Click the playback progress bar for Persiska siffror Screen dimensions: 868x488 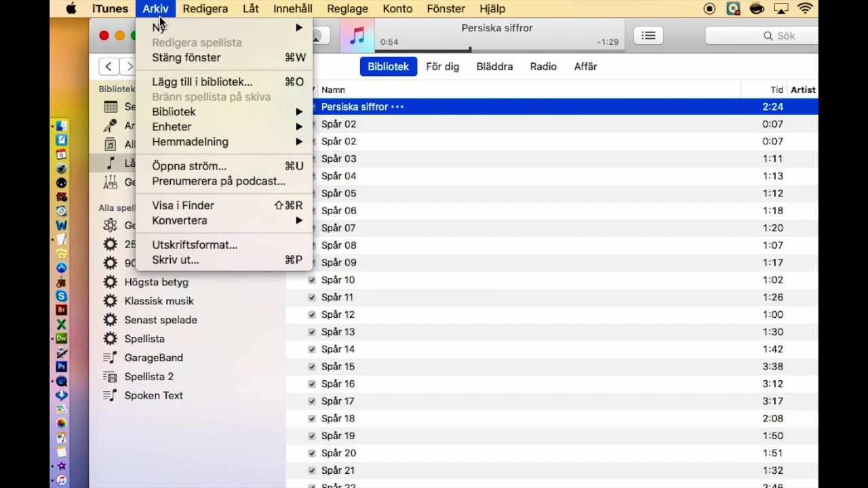pyautogui.click(x=498, y=50)
